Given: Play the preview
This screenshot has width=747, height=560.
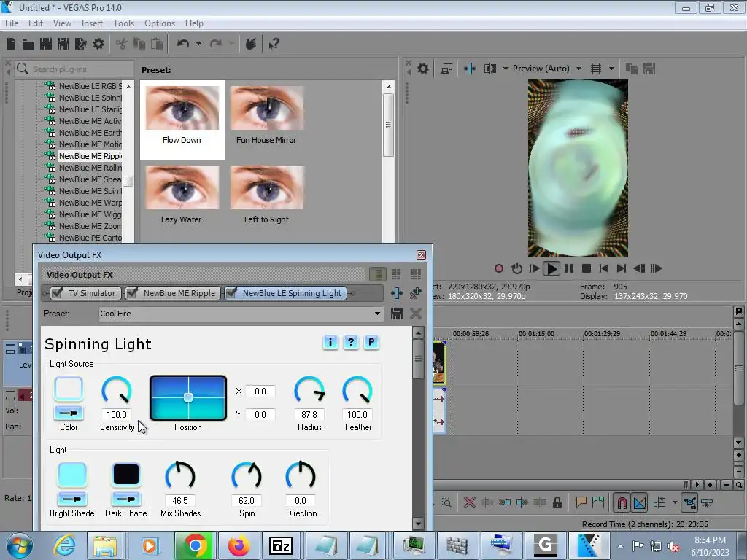Looking at the screenshot, I should click(x=551, y=268).
